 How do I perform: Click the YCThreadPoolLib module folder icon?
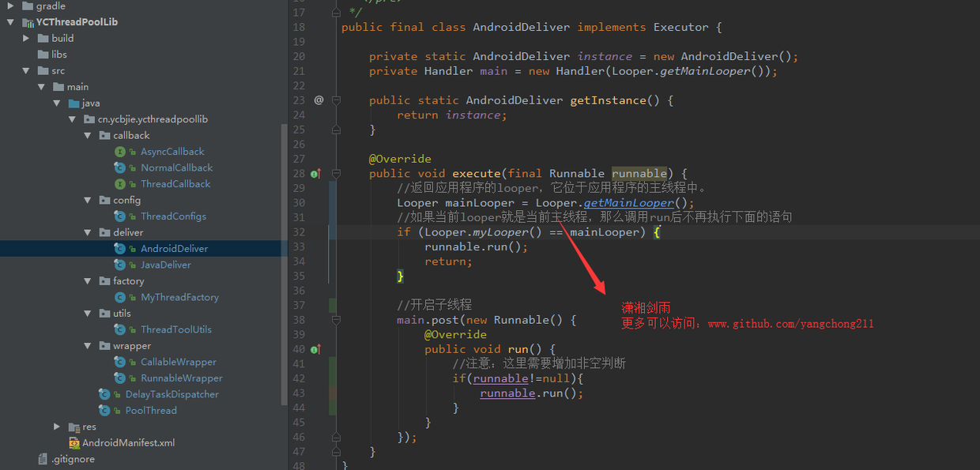point(28,22)
